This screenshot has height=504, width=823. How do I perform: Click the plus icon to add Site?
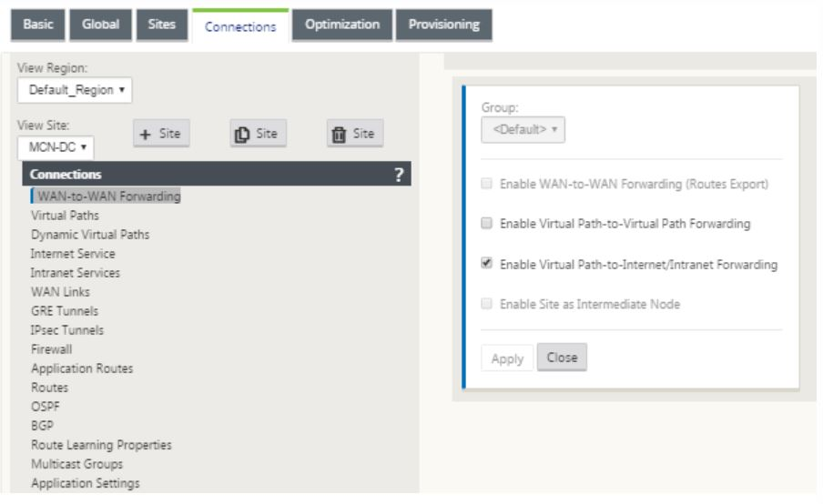tap(146, 135)
